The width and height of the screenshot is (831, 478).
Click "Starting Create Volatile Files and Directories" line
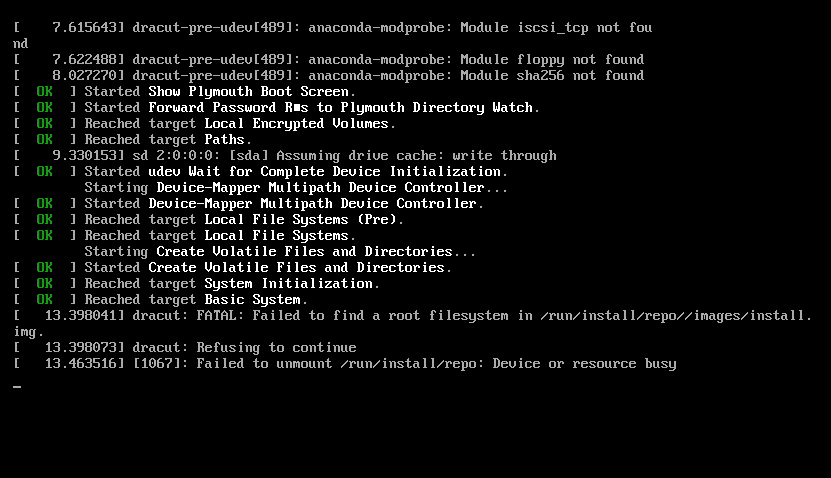tap(280, 252)
